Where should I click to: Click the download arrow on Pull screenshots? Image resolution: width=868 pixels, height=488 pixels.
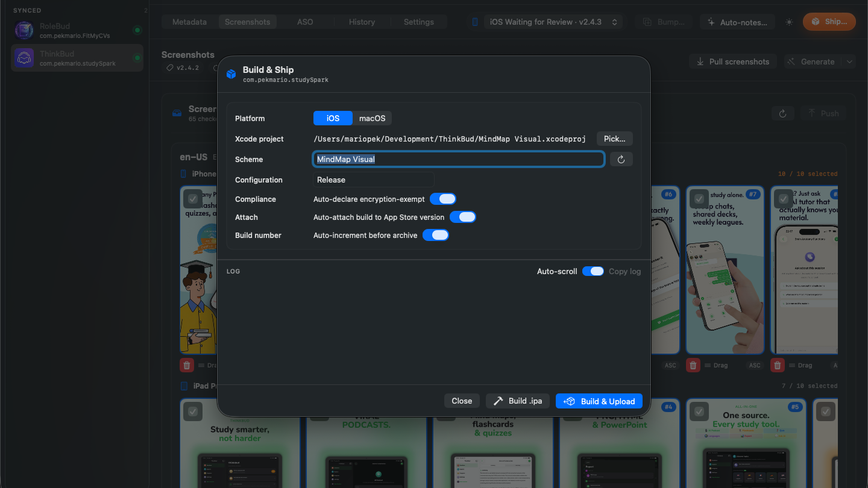700,61
